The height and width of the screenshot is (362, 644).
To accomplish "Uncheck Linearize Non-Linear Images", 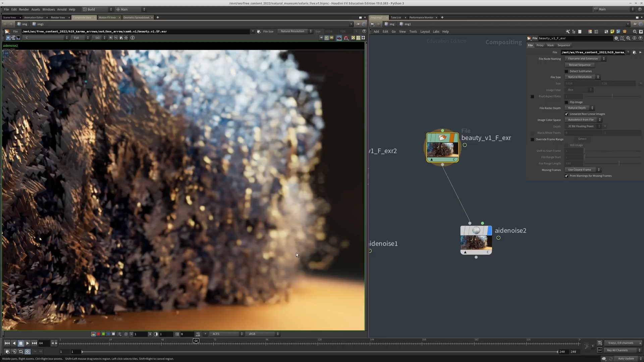I will click(567, 114).
